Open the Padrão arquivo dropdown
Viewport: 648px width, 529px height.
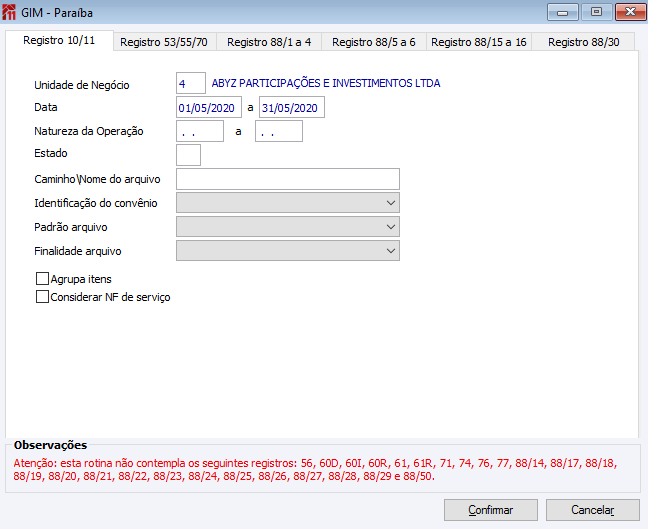click(288, 227)
